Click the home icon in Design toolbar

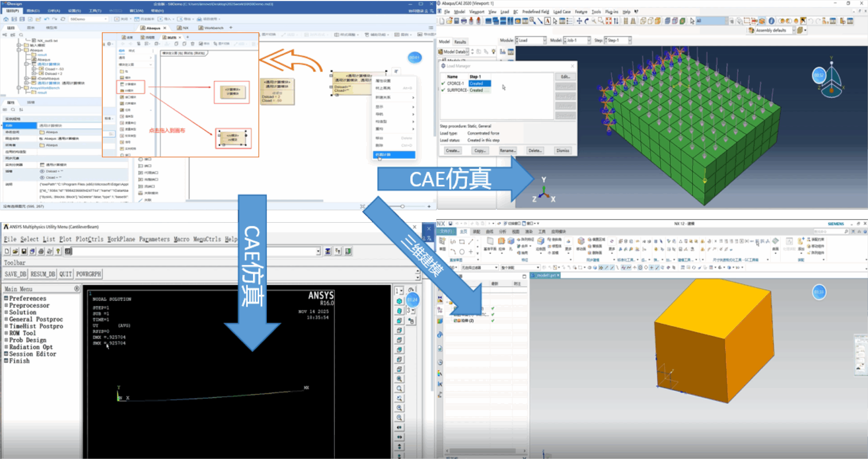[6, 19]
